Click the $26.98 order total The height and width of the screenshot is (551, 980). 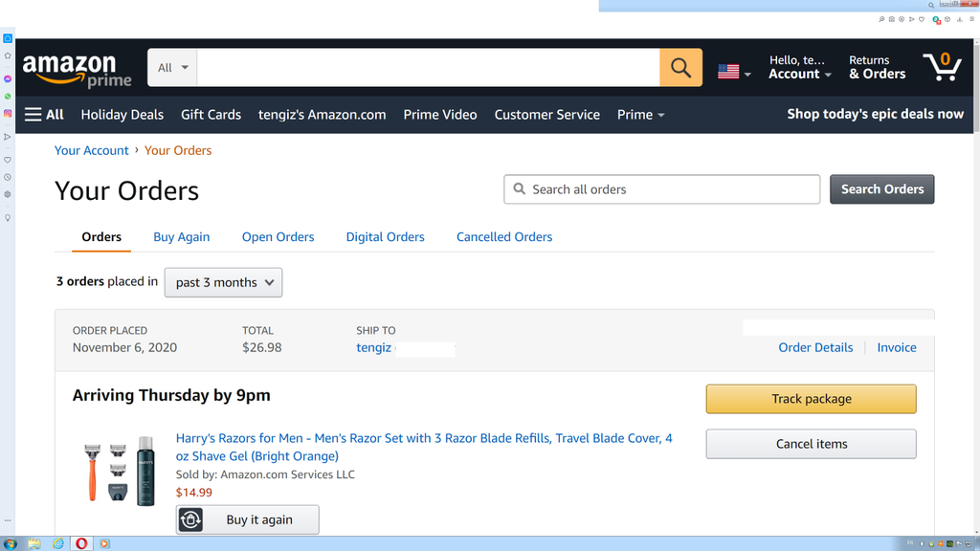(x=262, y=347)
